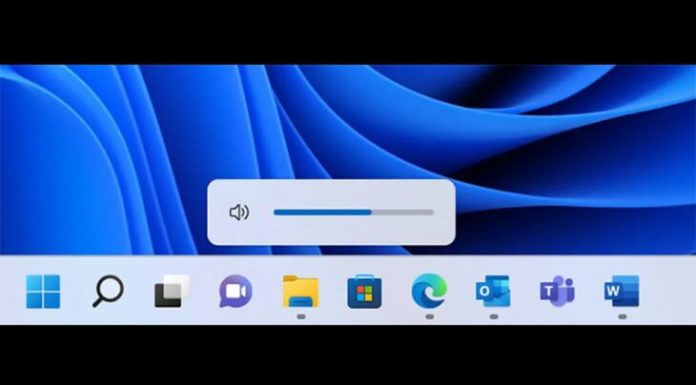Launch the Microsoft Store app

364,291
